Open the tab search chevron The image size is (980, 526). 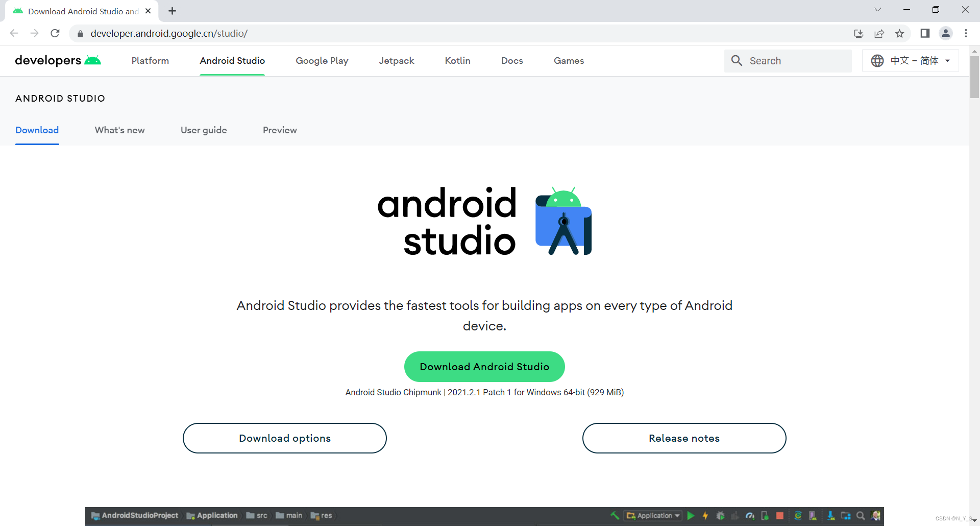pyautogui.click(x=877, y=10)
